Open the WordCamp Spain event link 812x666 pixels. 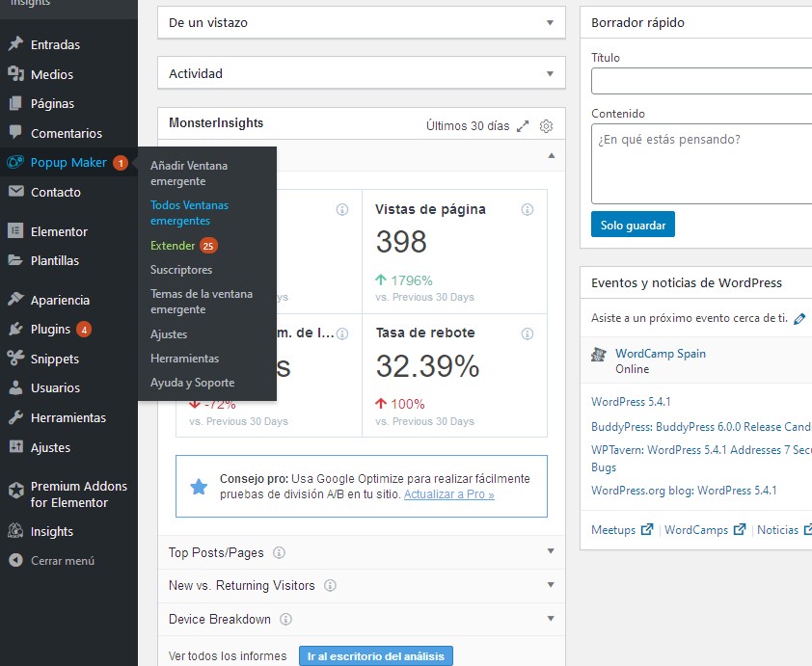click(x=661, y=354)
